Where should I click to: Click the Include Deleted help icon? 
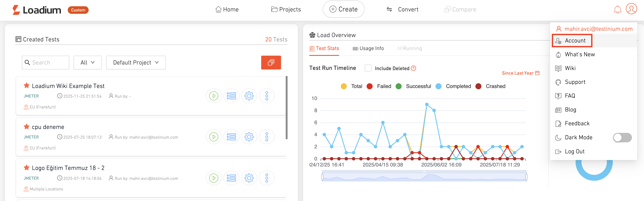point(413,68)
